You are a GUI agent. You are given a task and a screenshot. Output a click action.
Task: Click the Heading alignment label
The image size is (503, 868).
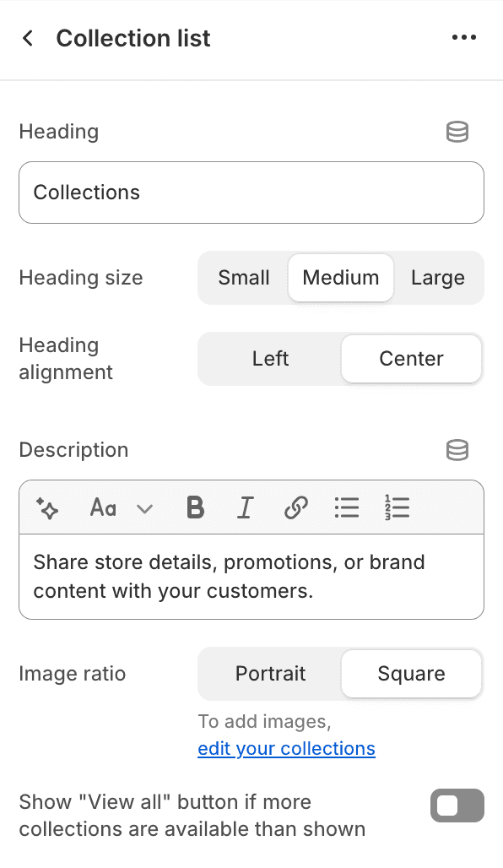(x=66, y=359)
